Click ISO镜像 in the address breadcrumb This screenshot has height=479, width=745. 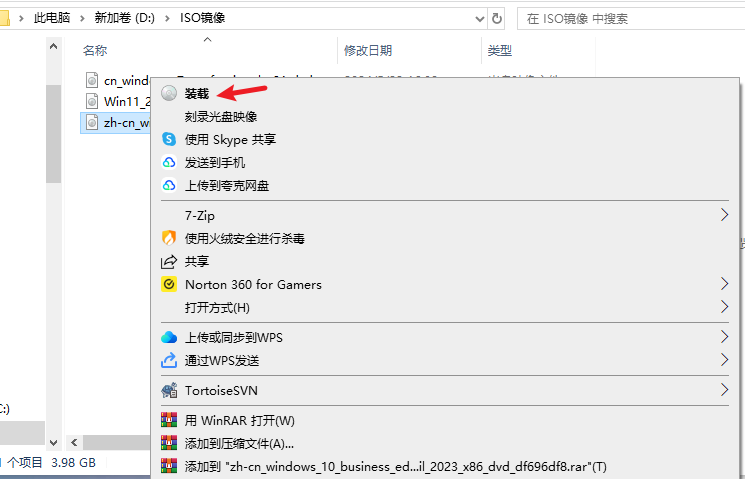[202, 18]
